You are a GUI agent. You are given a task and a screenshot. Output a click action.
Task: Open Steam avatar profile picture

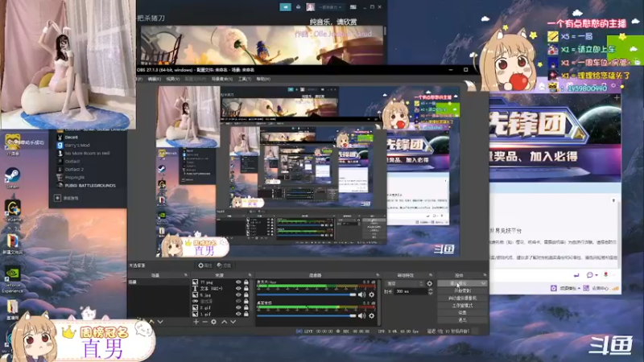pos(311,7)
